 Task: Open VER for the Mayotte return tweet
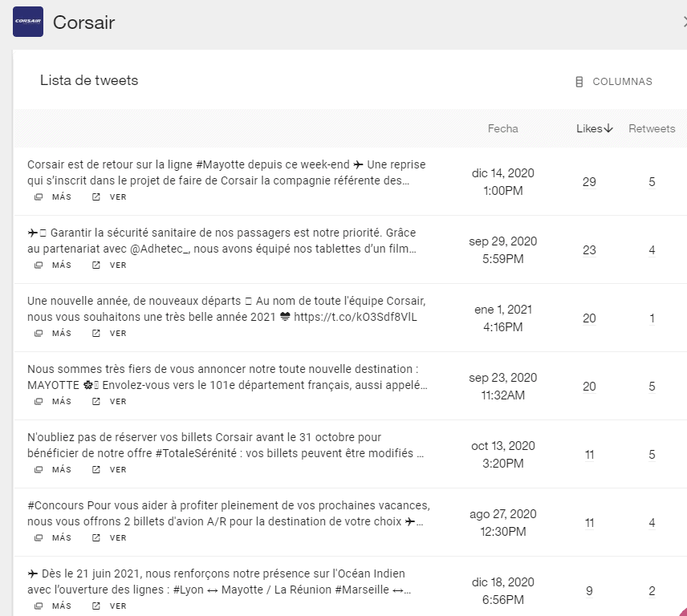click(109, 197)
